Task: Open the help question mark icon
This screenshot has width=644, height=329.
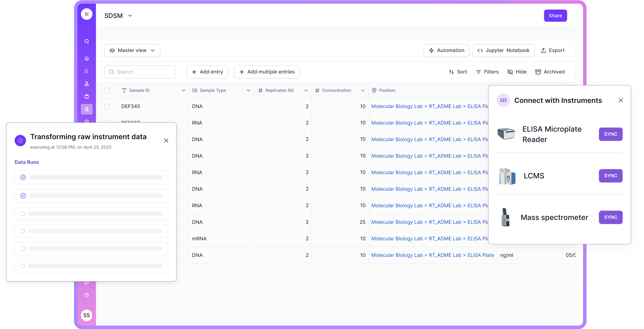Action: click(87, 295)
